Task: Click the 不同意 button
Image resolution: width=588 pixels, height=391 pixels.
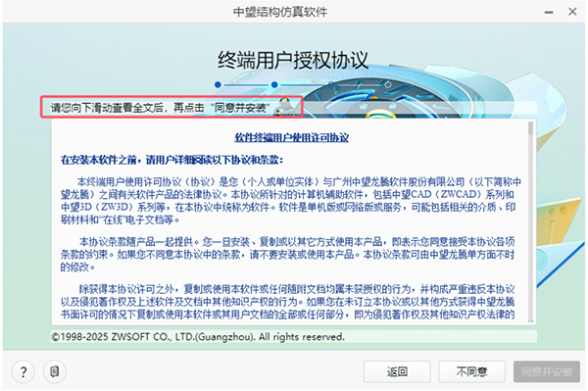Action: point(471,371)
